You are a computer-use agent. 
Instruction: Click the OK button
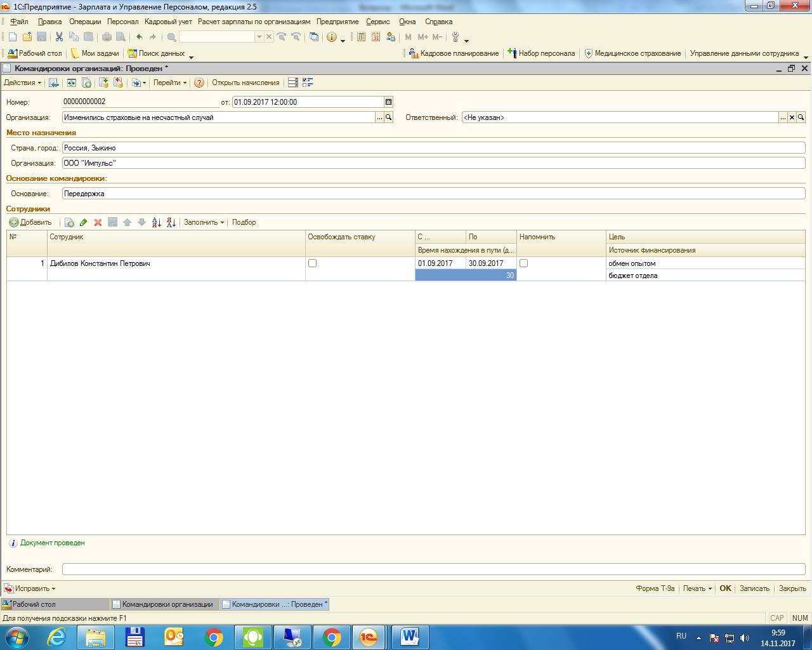[725, 588]
